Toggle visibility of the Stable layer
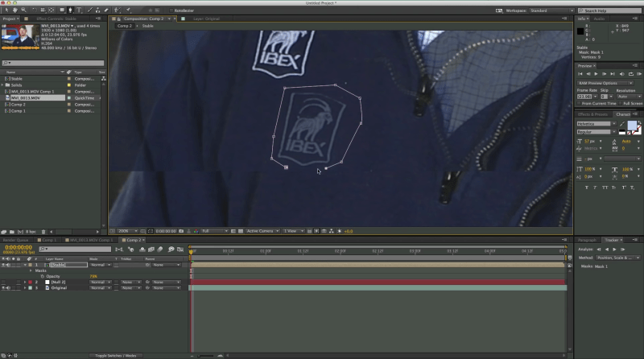This screenshot has width=644, height=359. (x=3, y=265)
